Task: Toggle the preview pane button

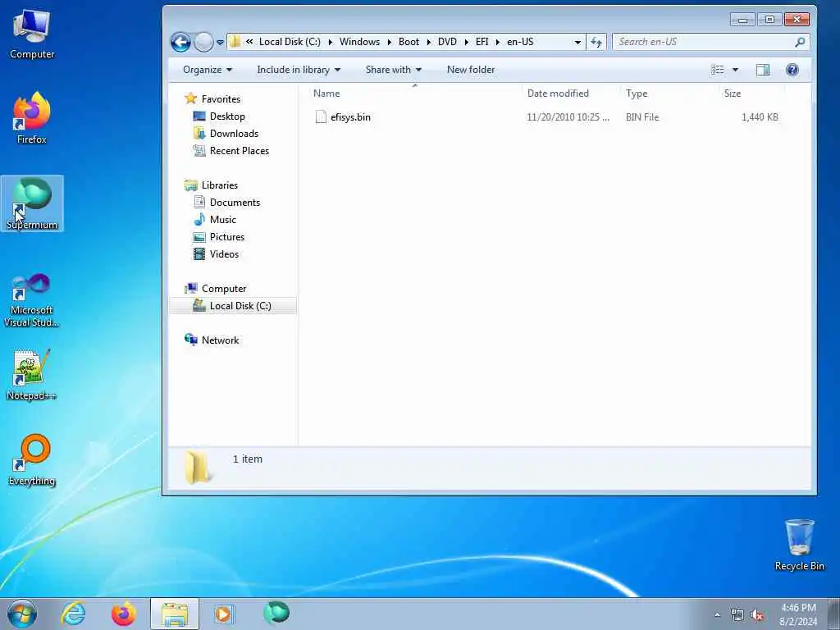Action: pos(762,70)
